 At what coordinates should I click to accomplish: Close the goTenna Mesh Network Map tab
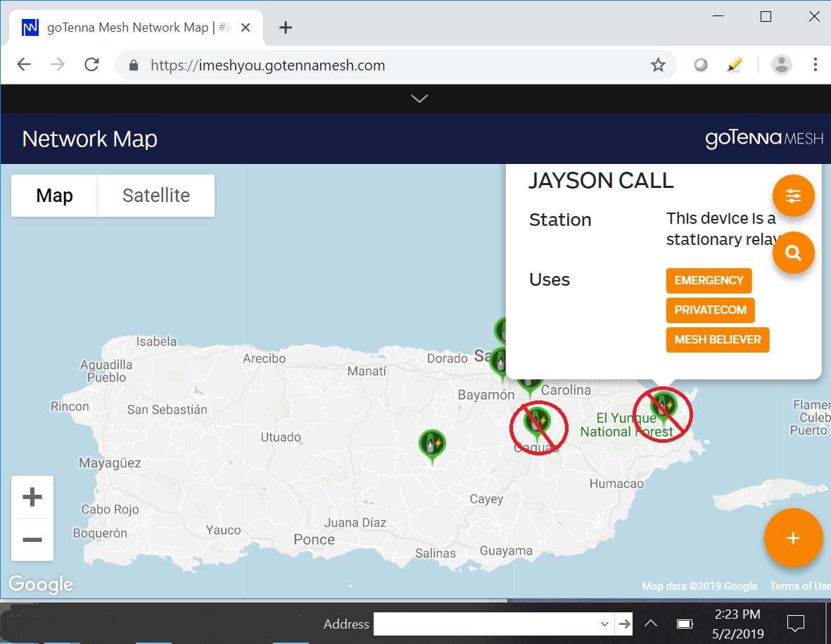point(246,27)
